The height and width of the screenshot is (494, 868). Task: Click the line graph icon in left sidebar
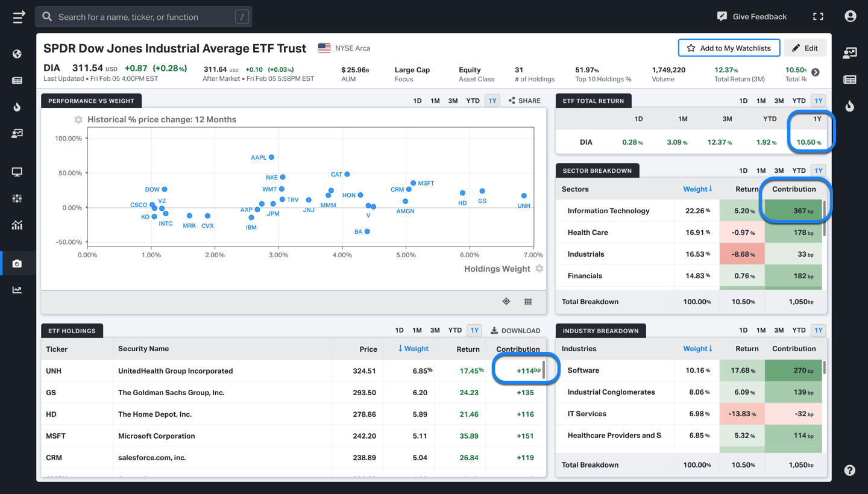(17, 290)
